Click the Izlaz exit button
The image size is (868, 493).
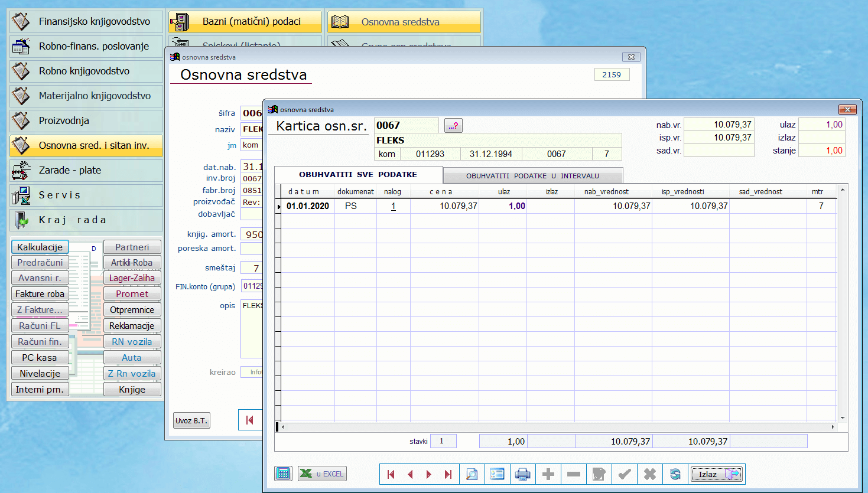pos(717,474)
